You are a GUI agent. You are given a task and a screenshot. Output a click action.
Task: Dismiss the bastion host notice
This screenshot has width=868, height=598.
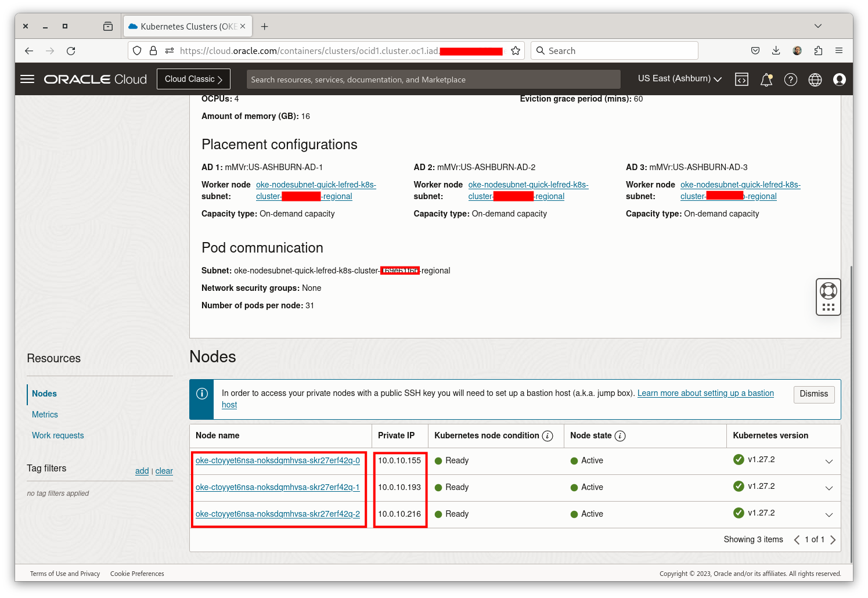tap(814, 394)
